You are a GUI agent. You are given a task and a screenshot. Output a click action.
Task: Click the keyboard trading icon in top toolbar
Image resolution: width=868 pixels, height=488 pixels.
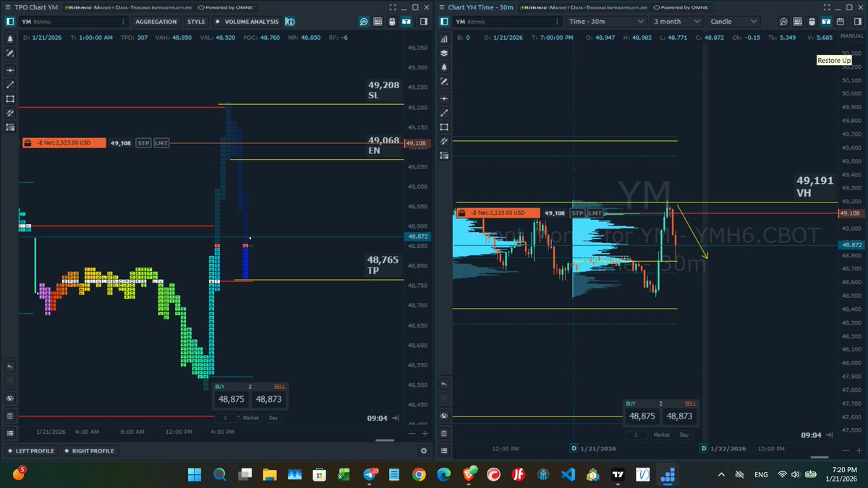point(378,22)
